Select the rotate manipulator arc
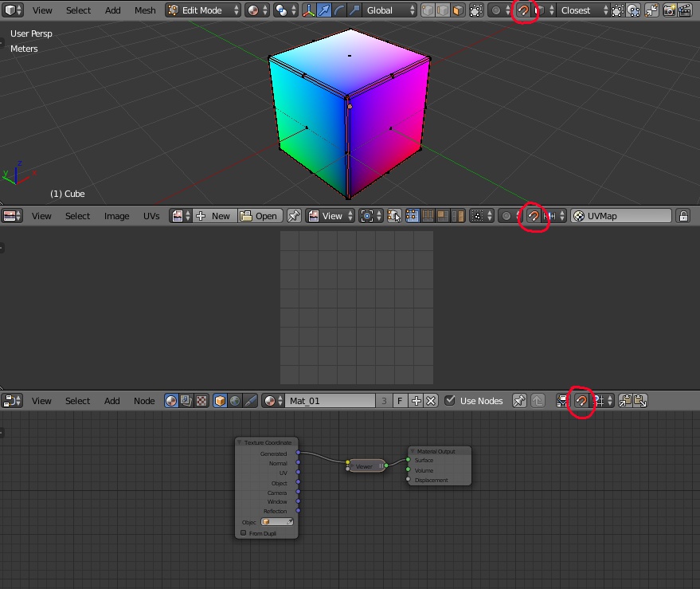Image resolution: width=700 pixels, height=589 pixels. 339,10
